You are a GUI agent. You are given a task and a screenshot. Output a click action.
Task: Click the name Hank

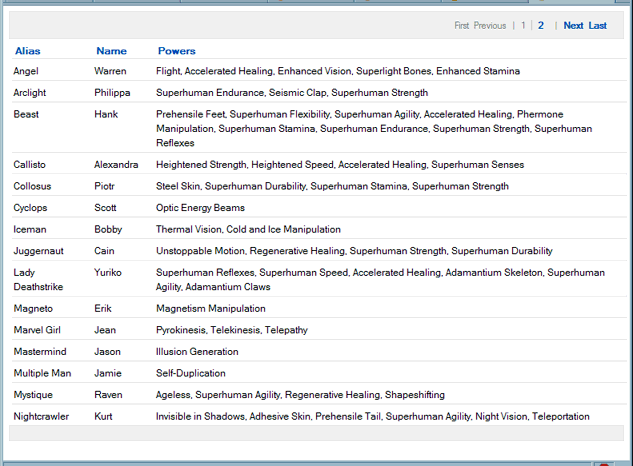point(106,114)
